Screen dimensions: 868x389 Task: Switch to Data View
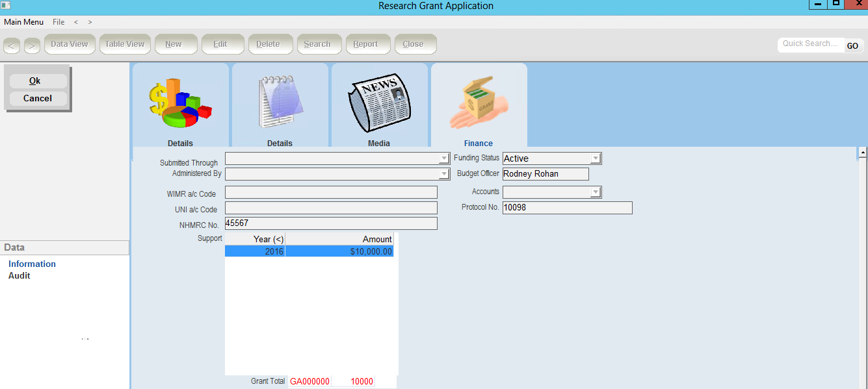(70, 44)
